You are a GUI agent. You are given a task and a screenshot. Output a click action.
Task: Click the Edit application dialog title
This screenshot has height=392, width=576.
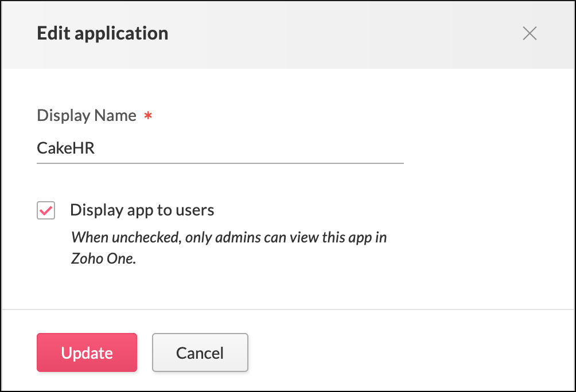point(103,33)
